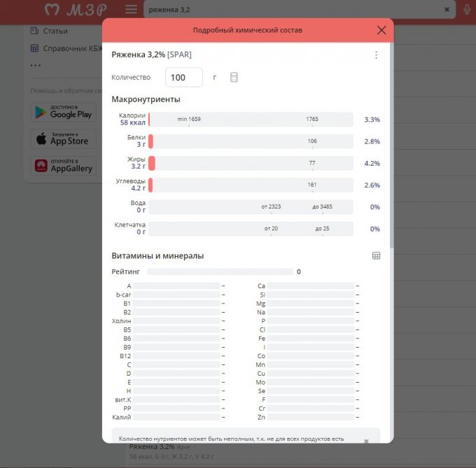Click the Рейтинг vitamins rating bar
This screenshot has width=476, height=468.
pos(220,271)
